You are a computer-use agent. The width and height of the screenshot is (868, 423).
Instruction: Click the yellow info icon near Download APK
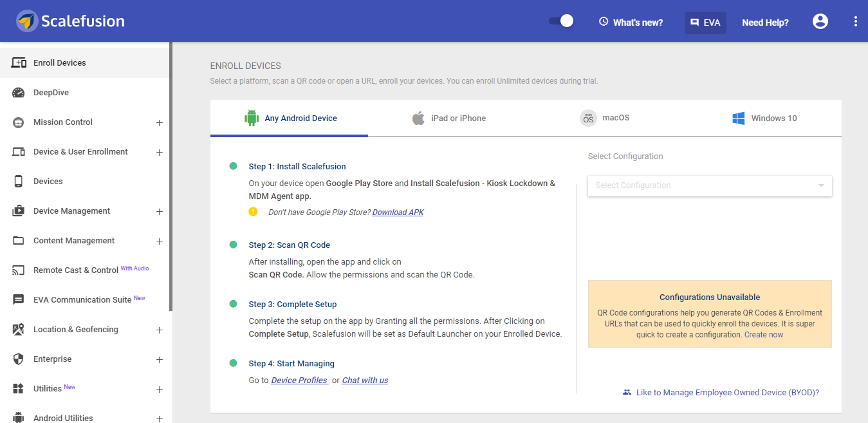click(254, 211)
